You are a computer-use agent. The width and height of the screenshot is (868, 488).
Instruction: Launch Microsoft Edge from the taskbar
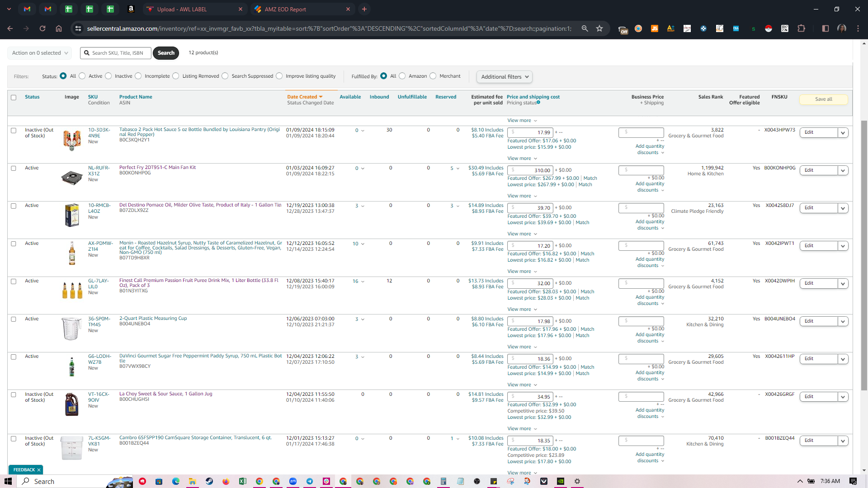175,481
